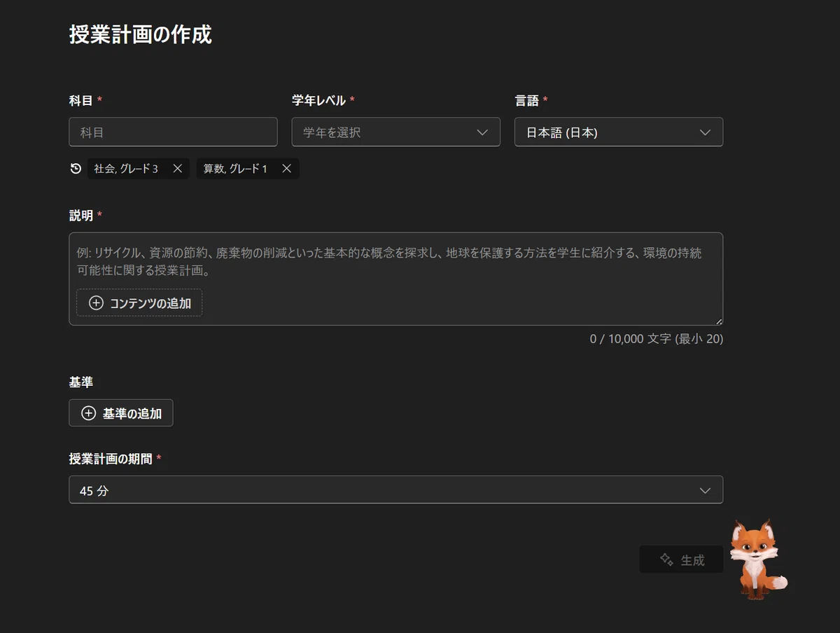Open the 45 分 lesson duration dropdown
The width and height of the screenshot is (840, 633).
point(395,490)
